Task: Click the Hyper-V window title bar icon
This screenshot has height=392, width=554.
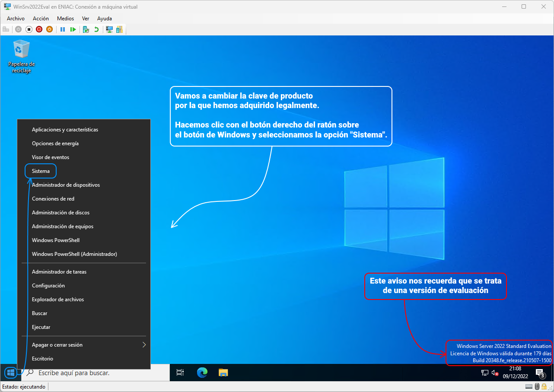Action: point(7,6)
